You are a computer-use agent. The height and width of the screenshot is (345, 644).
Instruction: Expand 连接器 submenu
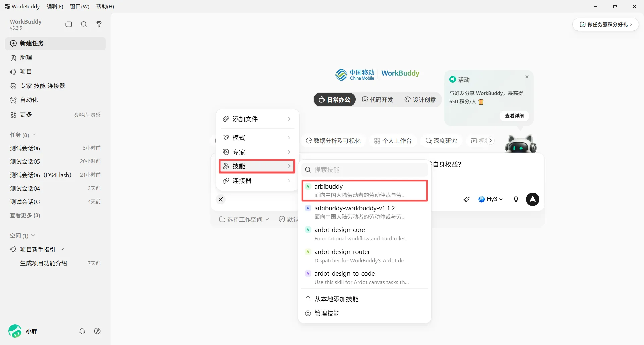257,181
